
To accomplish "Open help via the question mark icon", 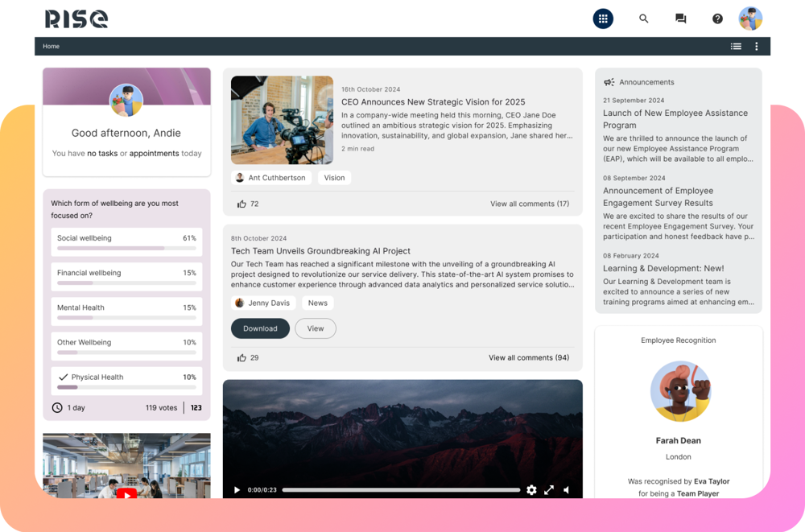I will (x=717, y=19).
